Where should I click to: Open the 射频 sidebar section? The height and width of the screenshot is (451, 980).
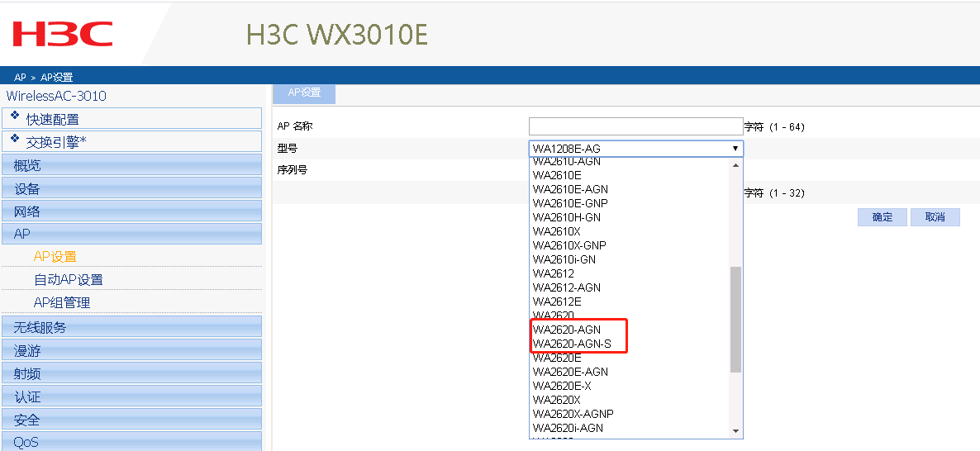pyautogui.click(x=132, y=373)
